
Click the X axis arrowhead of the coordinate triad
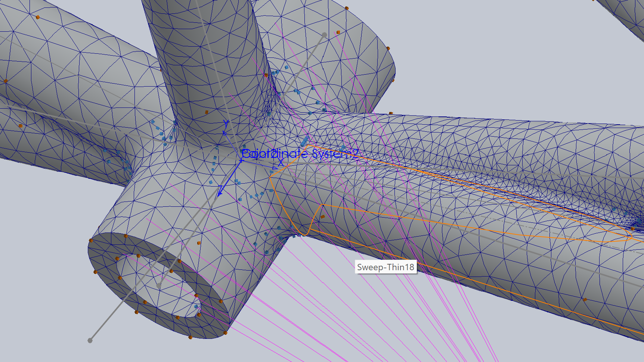(275, 168)
